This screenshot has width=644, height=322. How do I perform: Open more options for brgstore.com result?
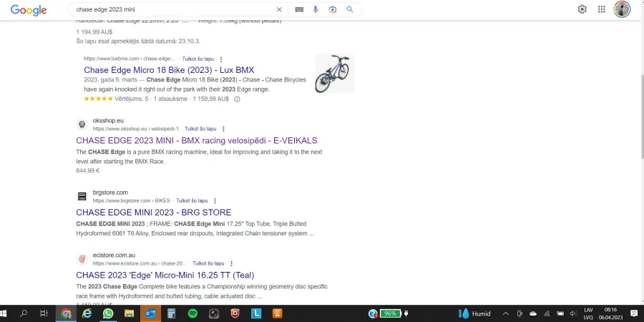[x=215, y=201]
